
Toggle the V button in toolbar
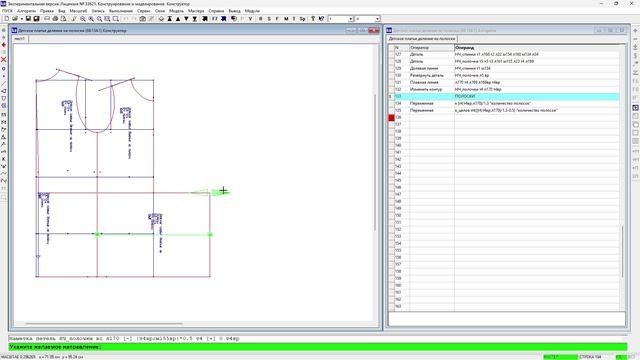click(250, 18)
